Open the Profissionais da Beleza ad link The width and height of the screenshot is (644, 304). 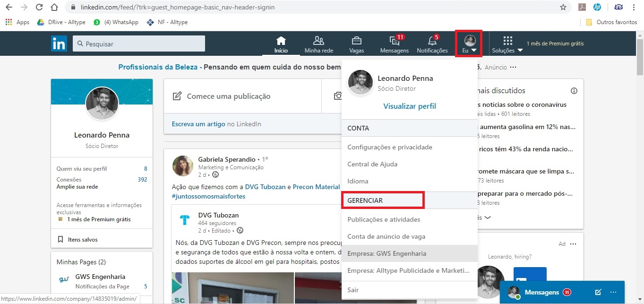(x=160, y=67)
